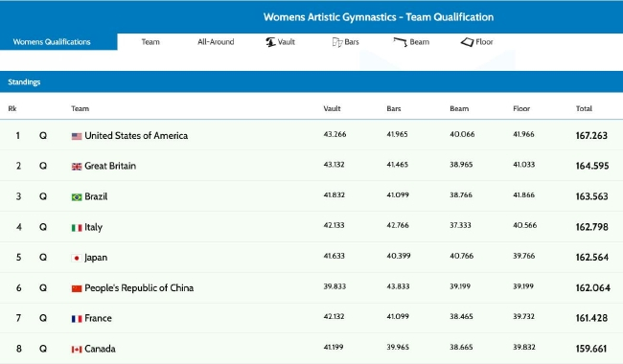
Task: Open the Floor tab label
Action: (x=484, y=42)
